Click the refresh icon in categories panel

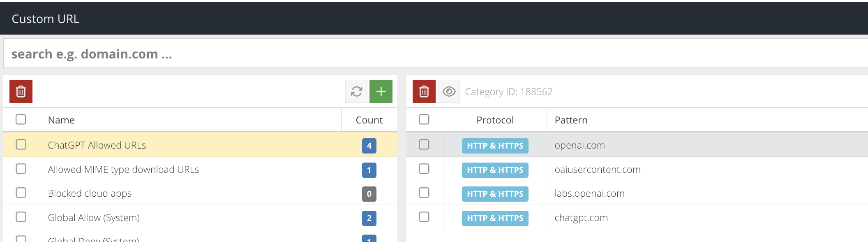pos(357,91)
